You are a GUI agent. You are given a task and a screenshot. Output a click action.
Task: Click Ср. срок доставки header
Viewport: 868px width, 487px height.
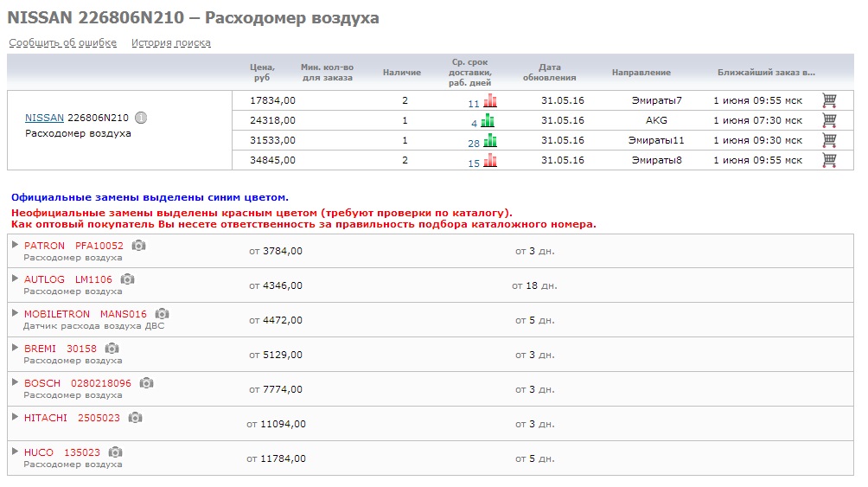pyautogui.click(x=470, y=72)
